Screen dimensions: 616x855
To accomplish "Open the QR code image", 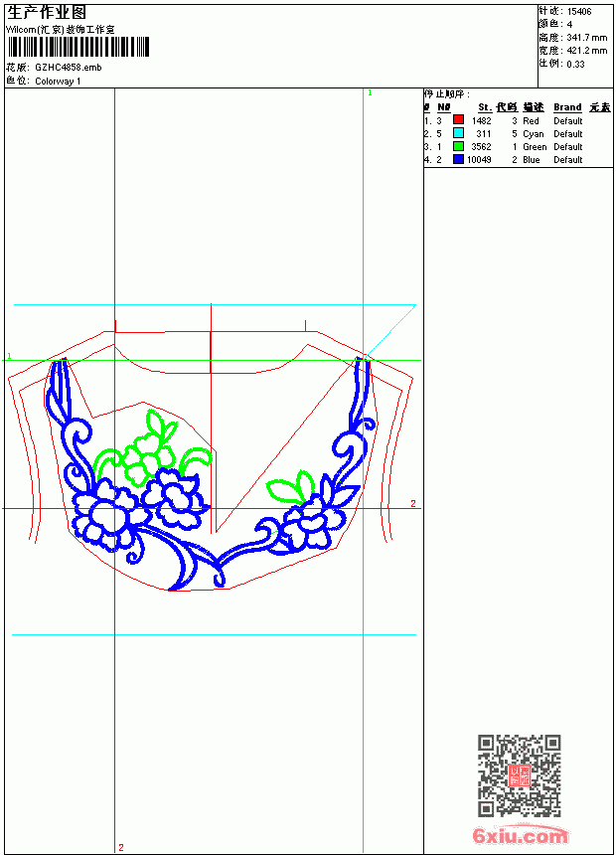I will (520, 774).
